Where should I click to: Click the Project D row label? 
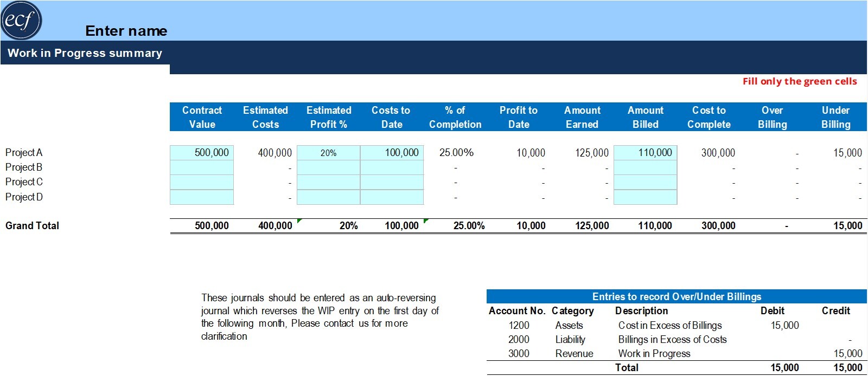click(24, 197)
